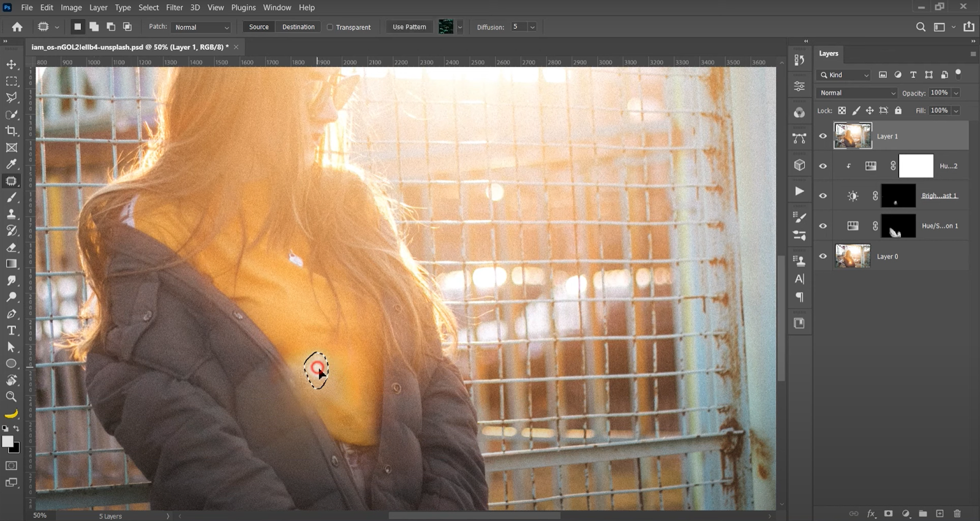
Task: Select the Hand tool
Action: [x=12, y=380]
